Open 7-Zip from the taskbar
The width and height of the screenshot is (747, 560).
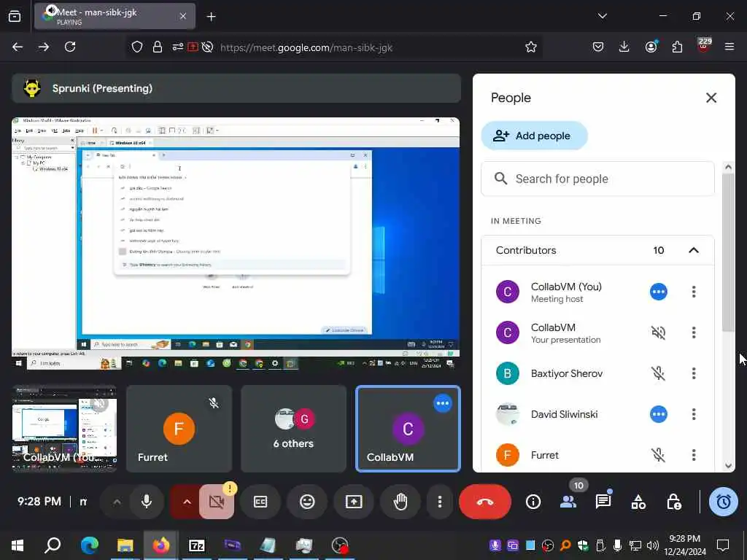click(x=197, y=545)
